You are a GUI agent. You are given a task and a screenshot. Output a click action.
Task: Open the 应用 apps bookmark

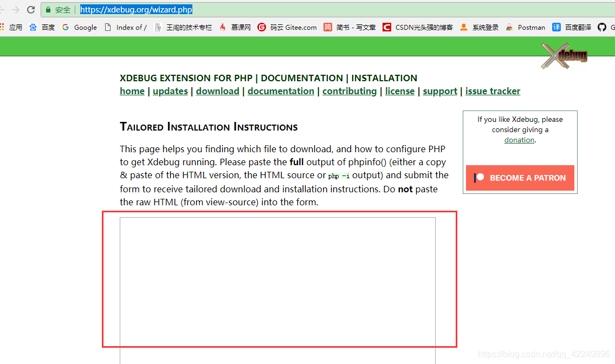(11, 27)
